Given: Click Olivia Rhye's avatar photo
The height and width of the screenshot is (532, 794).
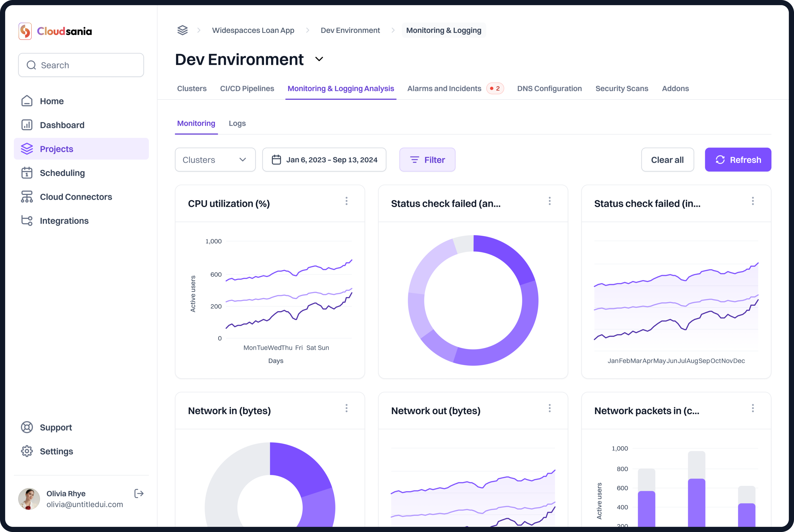Looking at the screenshot, I should tap(29, 499).
